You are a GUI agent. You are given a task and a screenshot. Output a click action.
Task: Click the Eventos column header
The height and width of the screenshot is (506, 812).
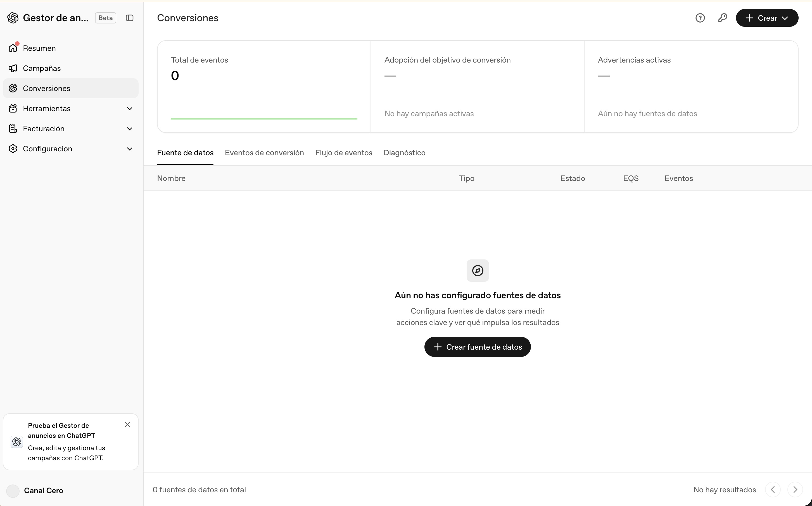(679, 178)
